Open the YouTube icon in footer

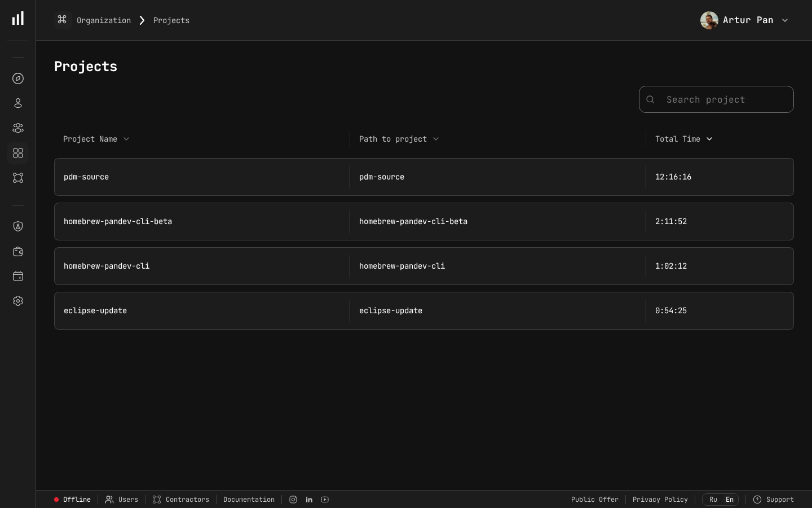[325, 500]
